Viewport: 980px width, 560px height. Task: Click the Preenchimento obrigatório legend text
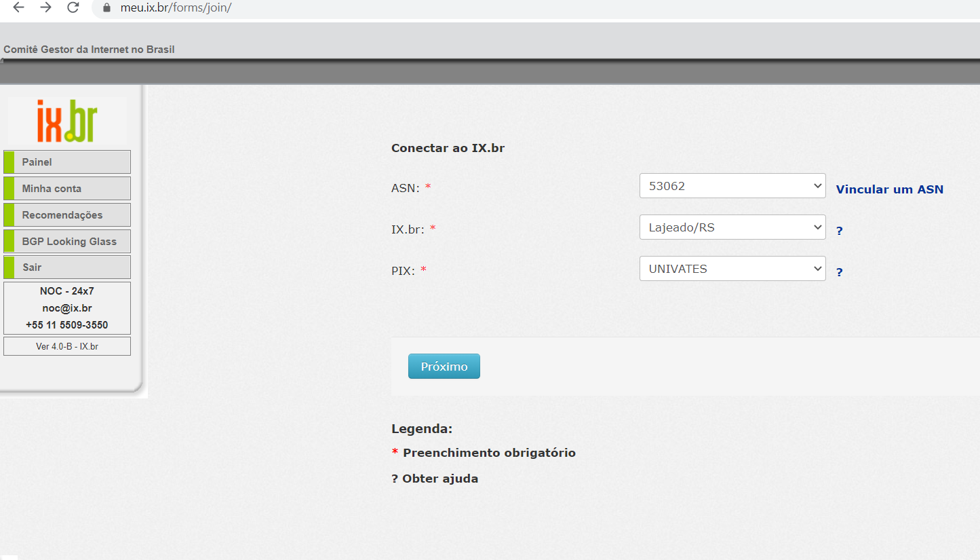(x=489, y=453)
